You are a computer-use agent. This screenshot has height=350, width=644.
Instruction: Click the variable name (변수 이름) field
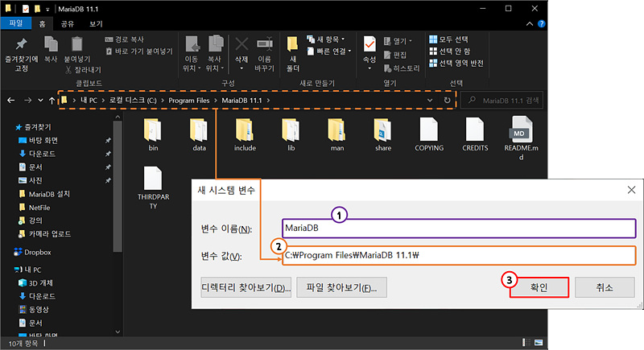(x=459, y=229)
